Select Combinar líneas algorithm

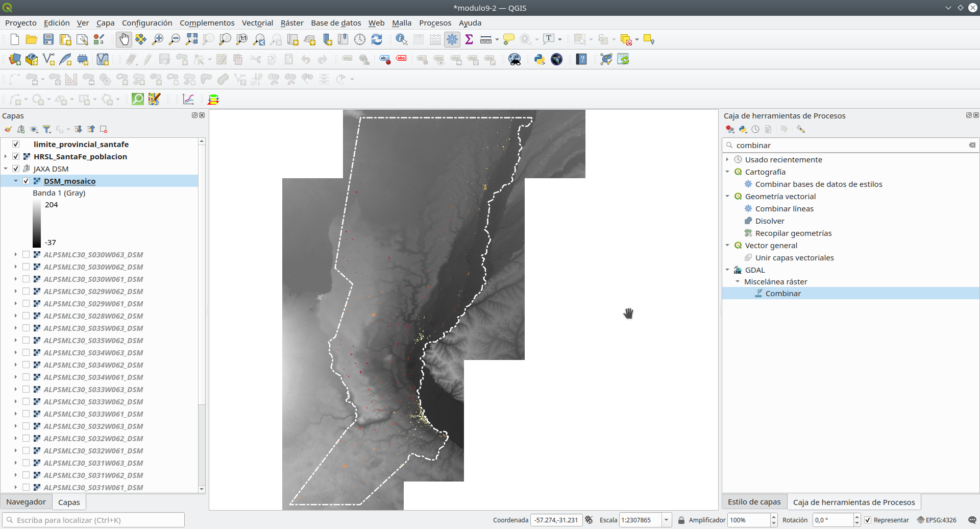[785, 208]
